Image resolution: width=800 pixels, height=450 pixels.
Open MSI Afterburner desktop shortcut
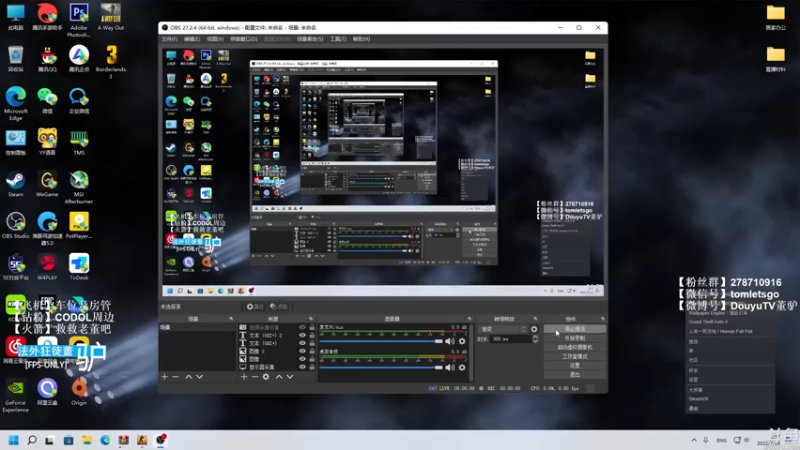point(79,187)
